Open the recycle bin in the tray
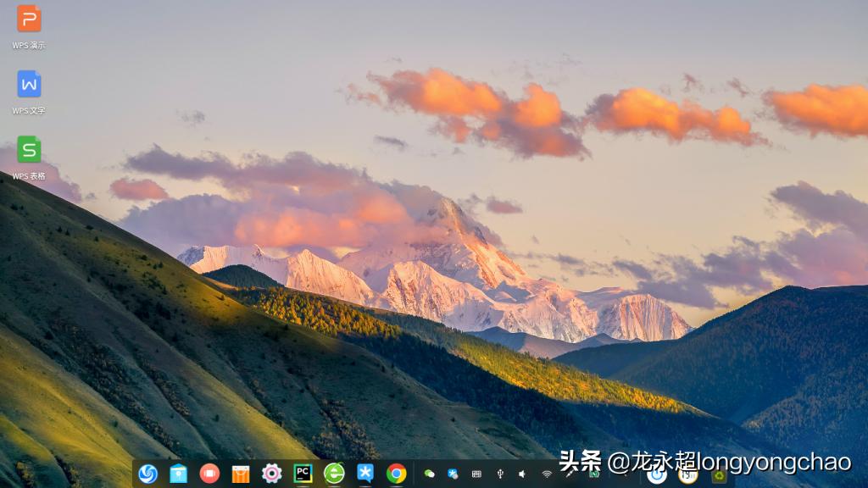This screenshot has height=488, width=868. click(718, 476)
